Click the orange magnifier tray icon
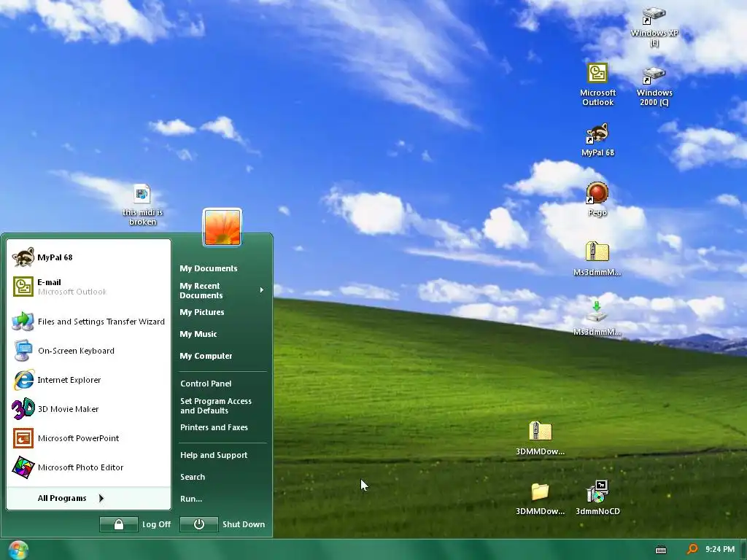Screen dimensions: 747x560 [692, 550]
